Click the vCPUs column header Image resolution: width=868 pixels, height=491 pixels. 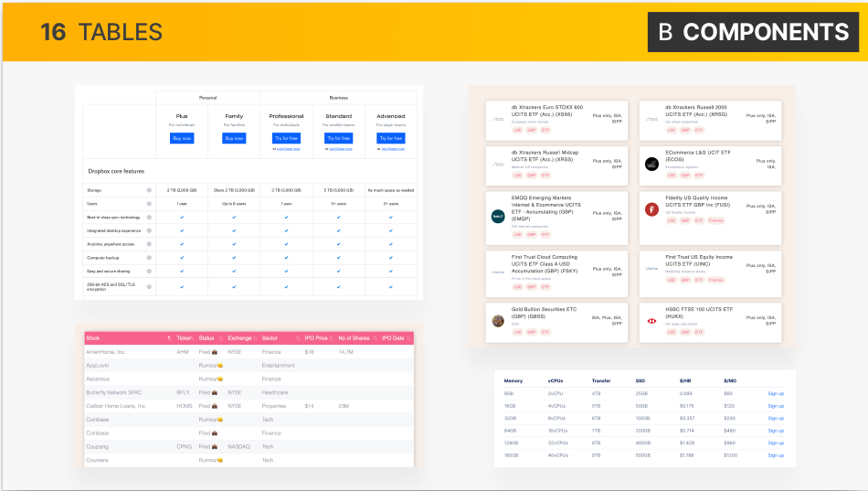(556, 380)
